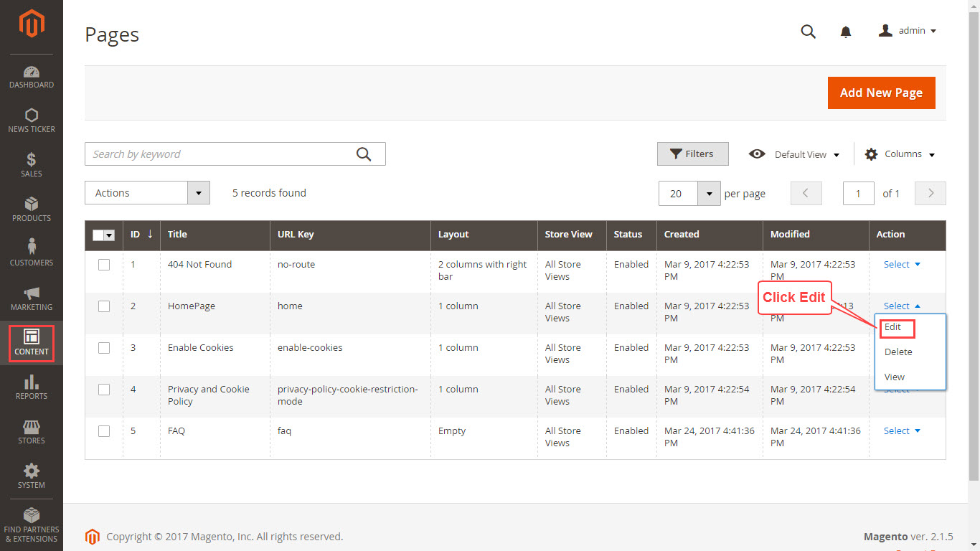Select checkbox for FAQ row
Image resolution: width=980 pixels, height=551 pixels.
pos(104,431)
